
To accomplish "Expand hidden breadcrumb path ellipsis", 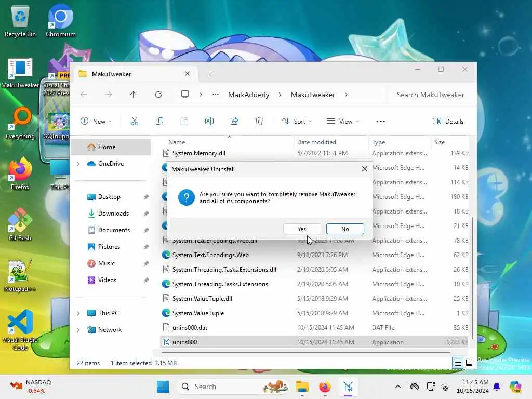I will coord(216,95).
